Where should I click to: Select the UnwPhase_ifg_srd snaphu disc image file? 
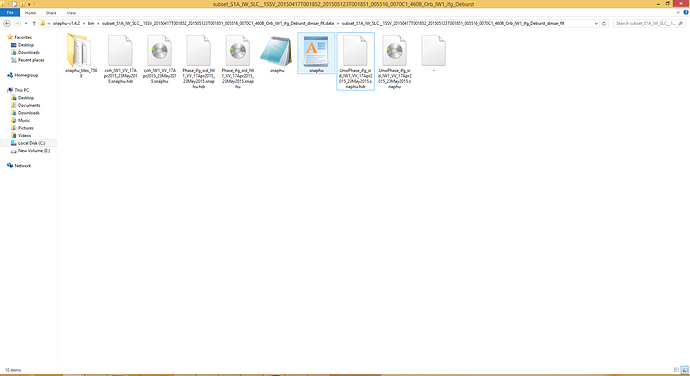[395, 61]
